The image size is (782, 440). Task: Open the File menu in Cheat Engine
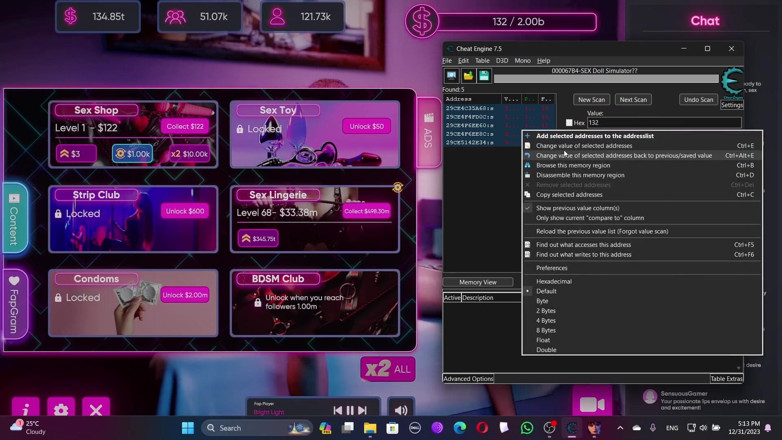point(447,61)
